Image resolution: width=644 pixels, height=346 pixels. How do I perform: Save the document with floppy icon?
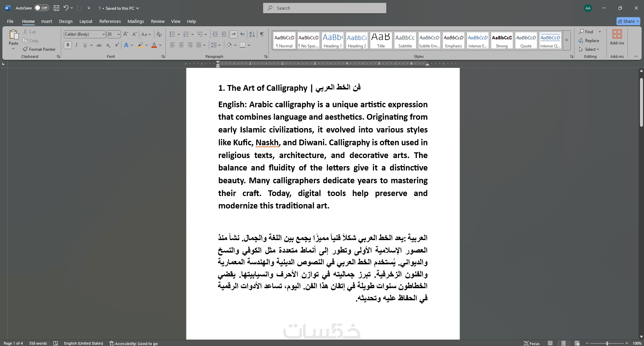pos(56,8)
